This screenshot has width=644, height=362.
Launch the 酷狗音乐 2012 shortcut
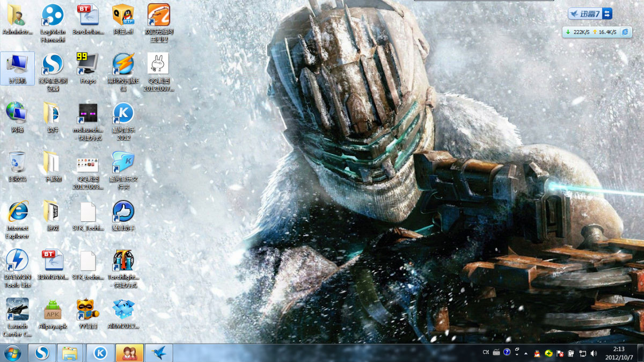123,121
